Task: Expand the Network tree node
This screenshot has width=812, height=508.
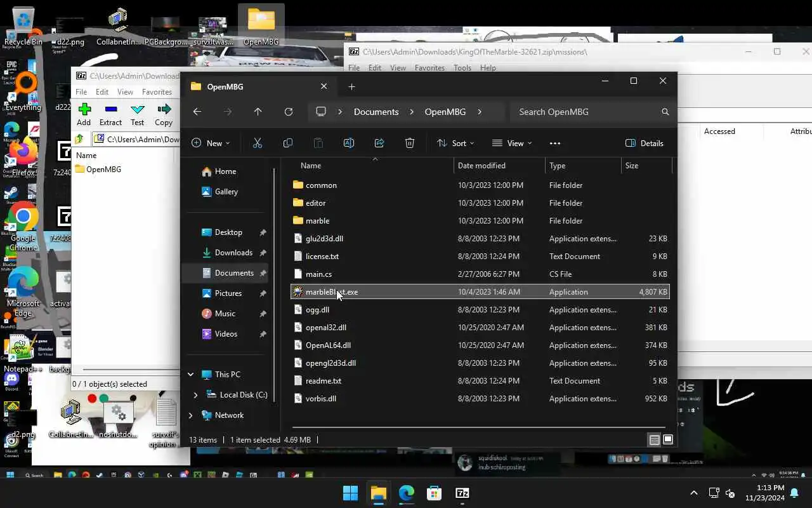Action: [x=190, y=415]
